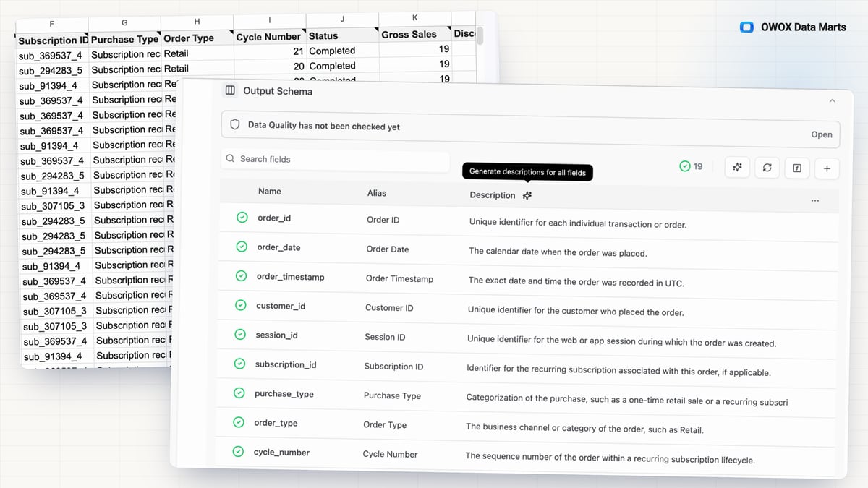The image size is (868, 488).
Task: Toggle the purchase_type field status check
Action: coord(239,393)
